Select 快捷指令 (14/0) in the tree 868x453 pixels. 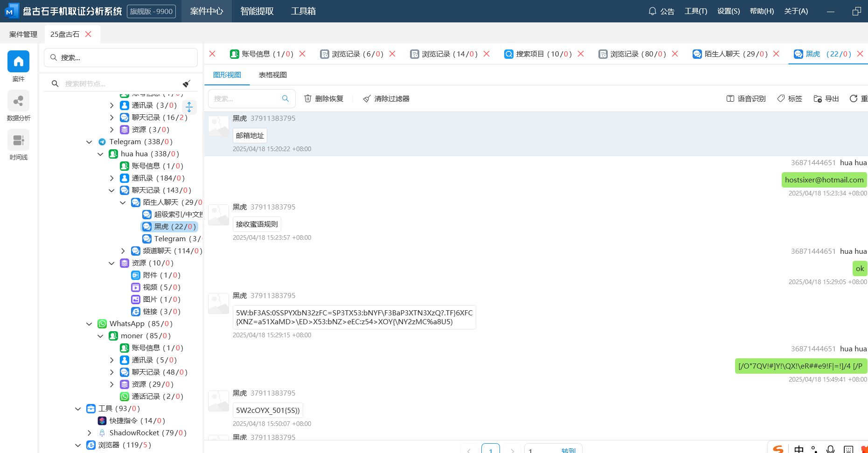[132, 421]
